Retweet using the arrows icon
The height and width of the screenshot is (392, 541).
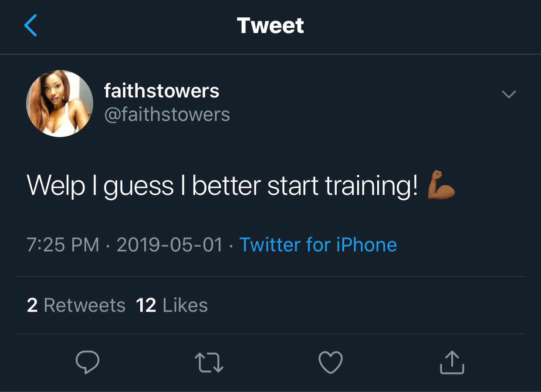point(209,363)
